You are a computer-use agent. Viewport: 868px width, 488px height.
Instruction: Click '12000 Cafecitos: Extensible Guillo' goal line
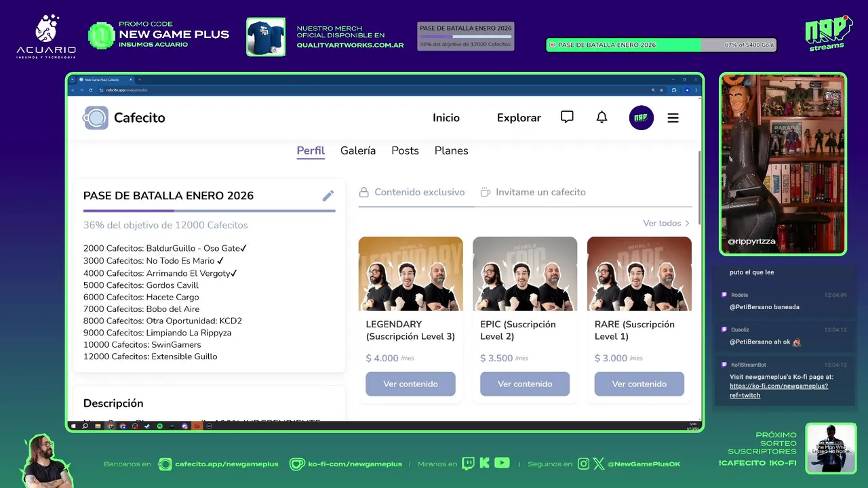(x=151, y=357)
